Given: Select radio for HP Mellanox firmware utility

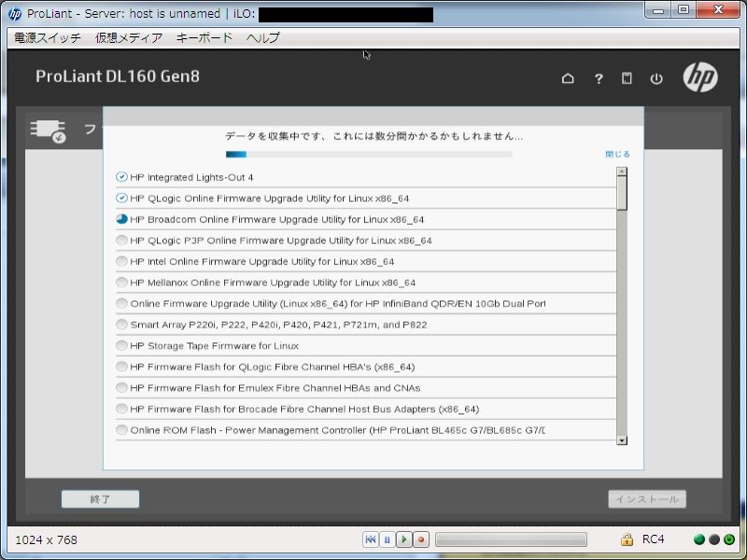Looking at the screenshot, I should [121, 283].
